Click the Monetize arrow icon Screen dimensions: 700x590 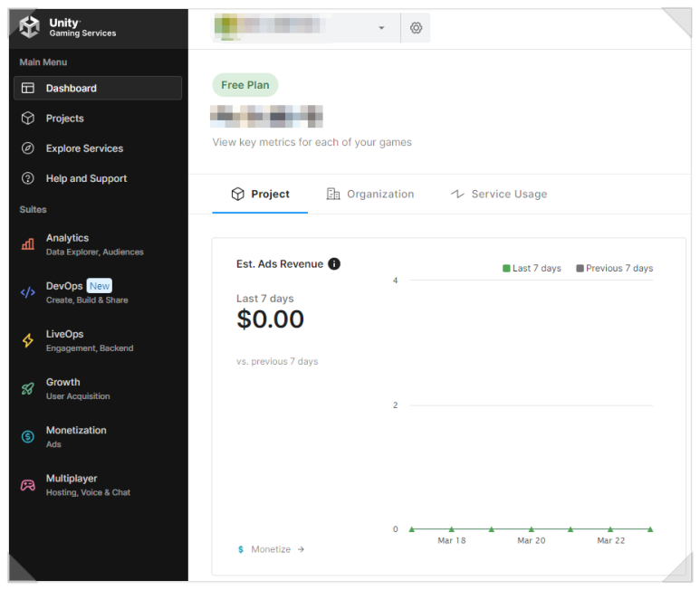coord(301,549)
